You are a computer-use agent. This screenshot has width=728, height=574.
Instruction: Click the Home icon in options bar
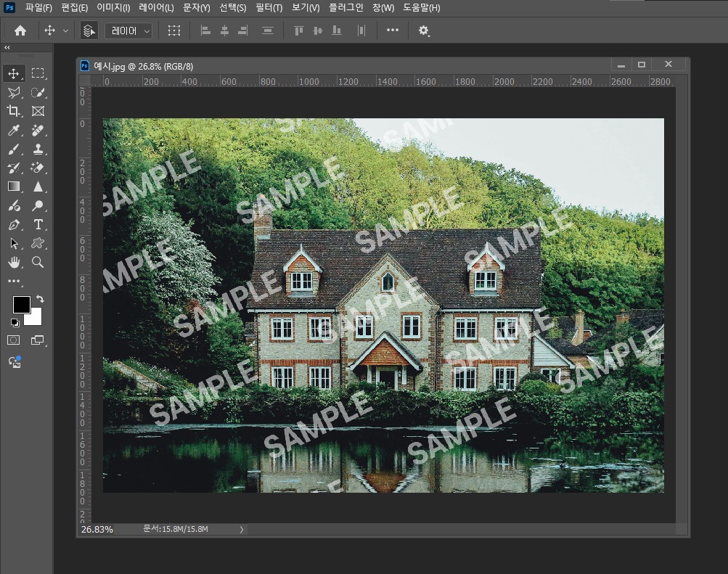coord(20,30)
